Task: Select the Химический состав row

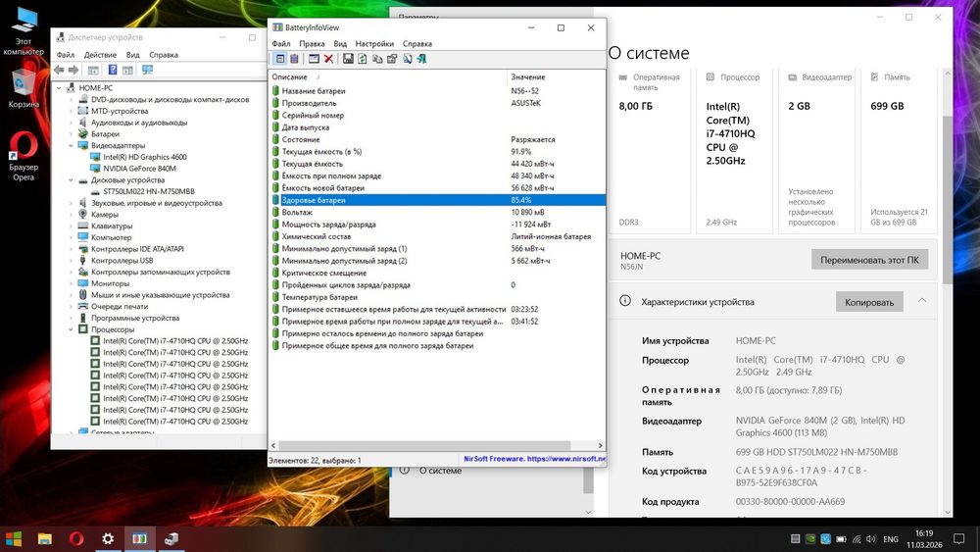Action: click(x=437, y=237)
